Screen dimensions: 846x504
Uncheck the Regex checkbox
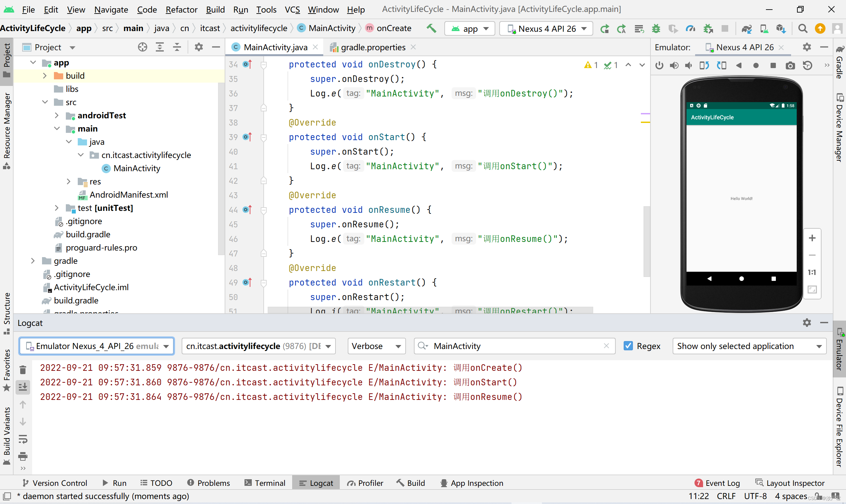pyautogui.click(x=628, y=346)
